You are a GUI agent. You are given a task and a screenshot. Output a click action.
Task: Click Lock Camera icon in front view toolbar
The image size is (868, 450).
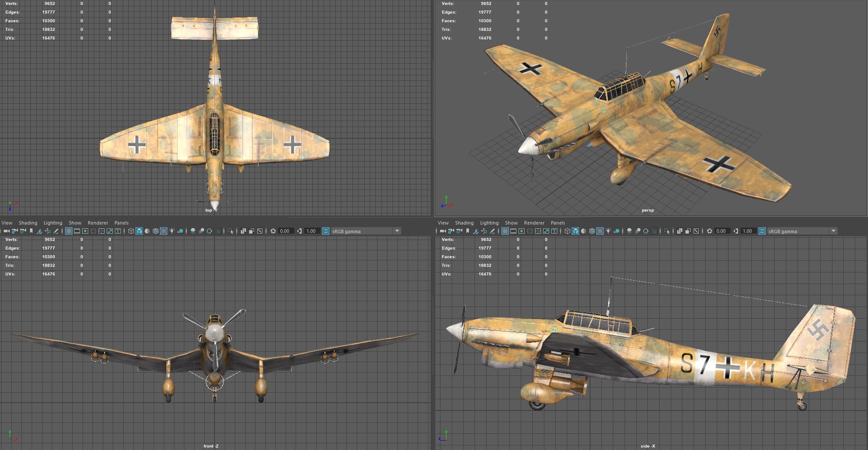click(x=14, y=231)
